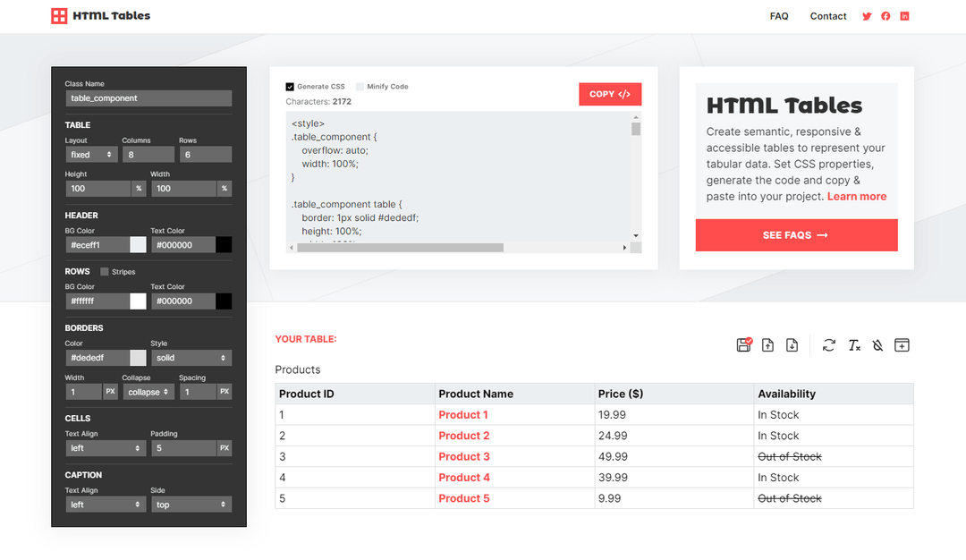
Task: Select the clear text formatting icon
Action: 852,344
